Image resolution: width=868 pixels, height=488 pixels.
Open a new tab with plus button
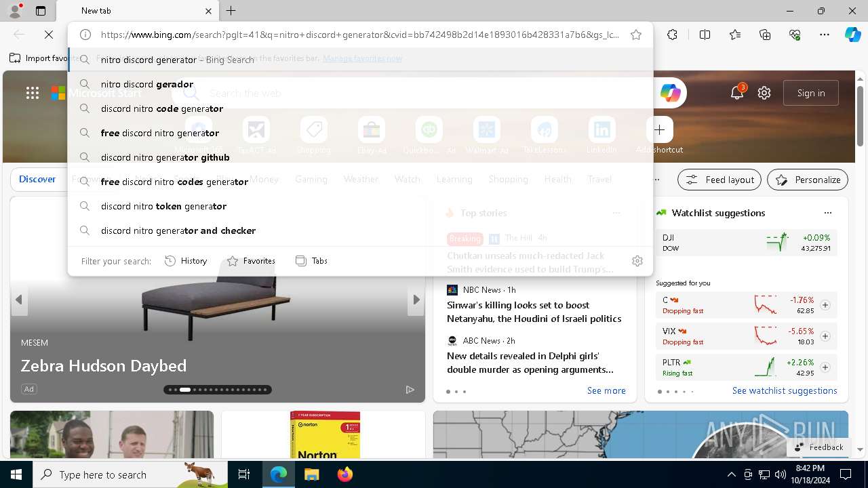pyautogui.click(x=231, y=11)
